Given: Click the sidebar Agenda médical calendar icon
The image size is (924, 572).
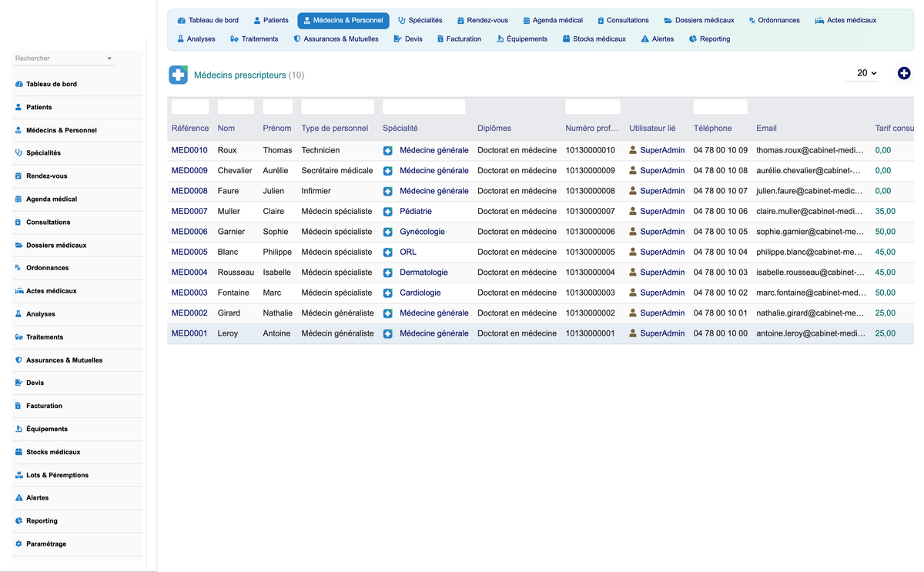Looking at the screenshot, I should click(x=19, y=199).
